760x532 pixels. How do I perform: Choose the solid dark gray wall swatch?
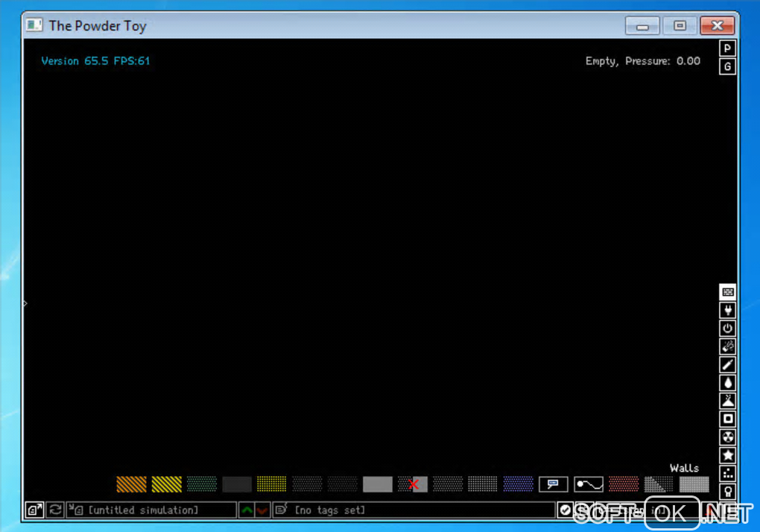(x=237, y=484)
